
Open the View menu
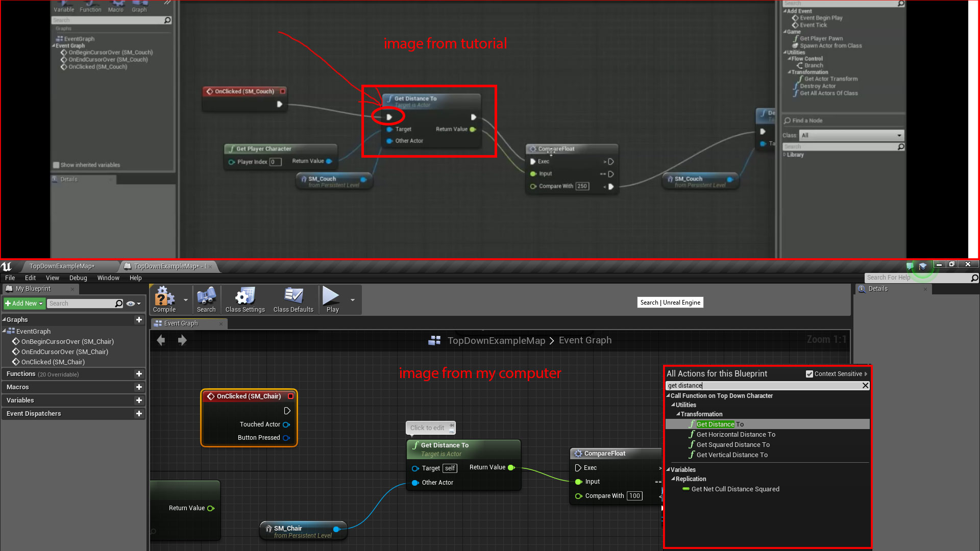point(53,278)
